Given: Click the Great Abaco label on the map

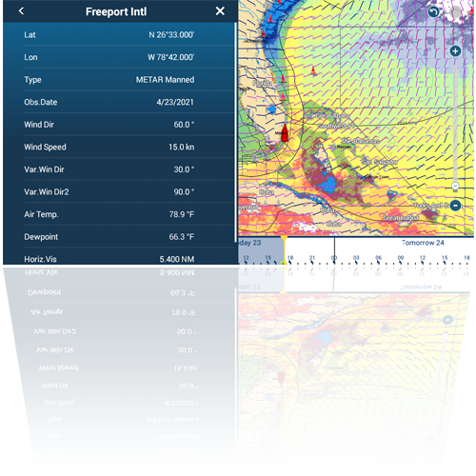Looking at the screenshot, I should point(332,116).
